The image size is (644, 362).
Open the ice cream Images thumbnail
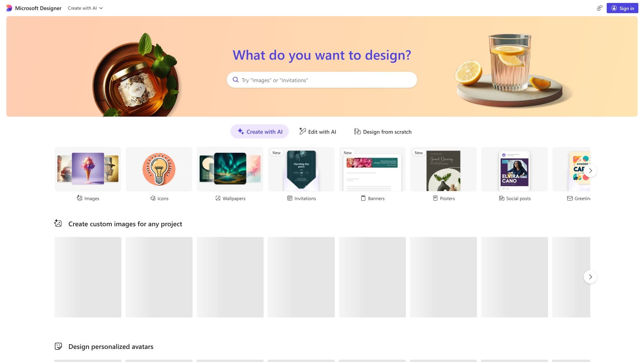point(88,169)
